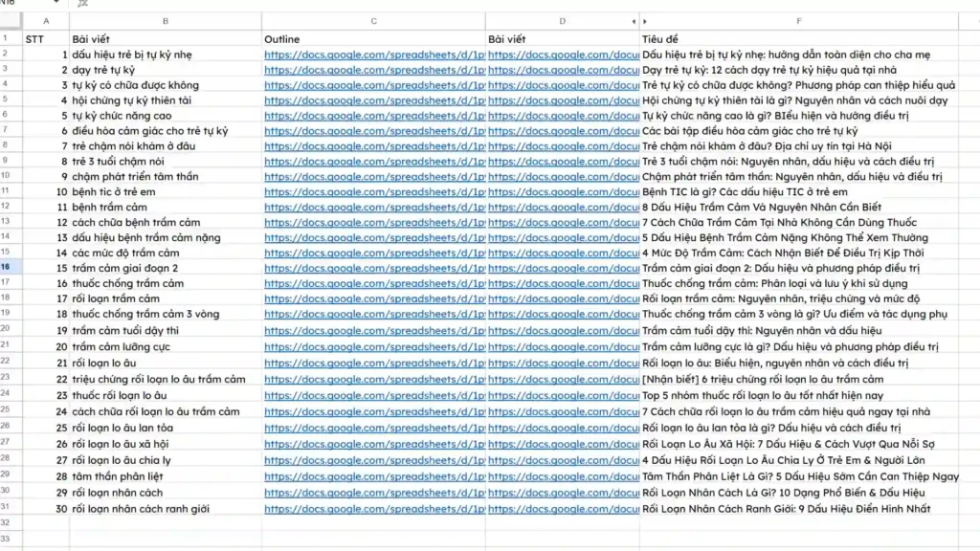Click the cell "chậm phát triển tâm thần"
Screen dimensions: 980x551
point(166,177)
